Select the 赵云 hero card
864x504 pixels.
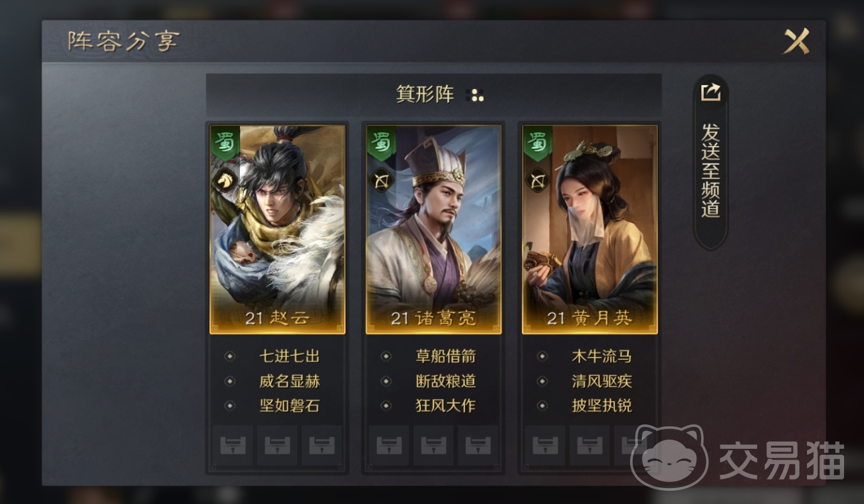[277, 229]
